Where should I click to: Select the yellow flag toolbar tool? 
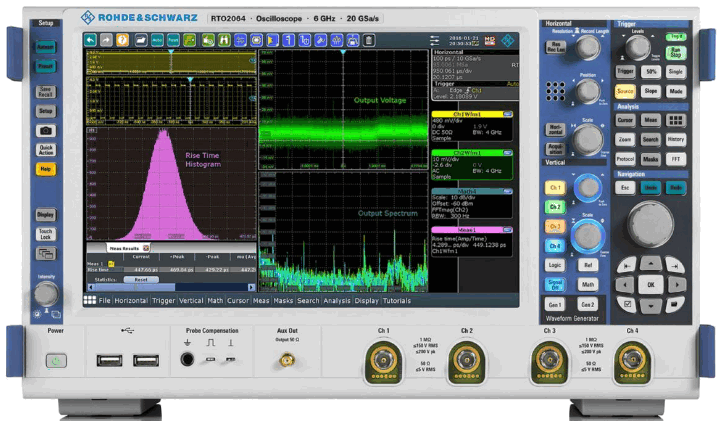(x=272, y=40)
